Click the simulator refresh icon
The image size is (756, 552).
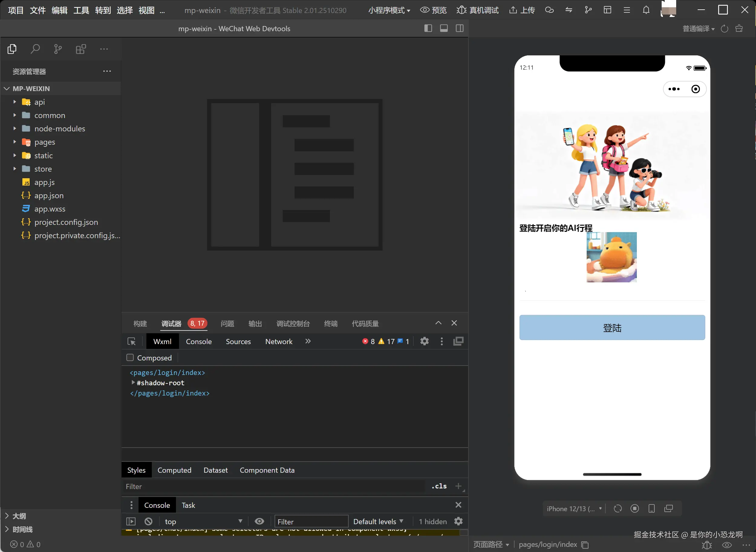click(618, 508)
